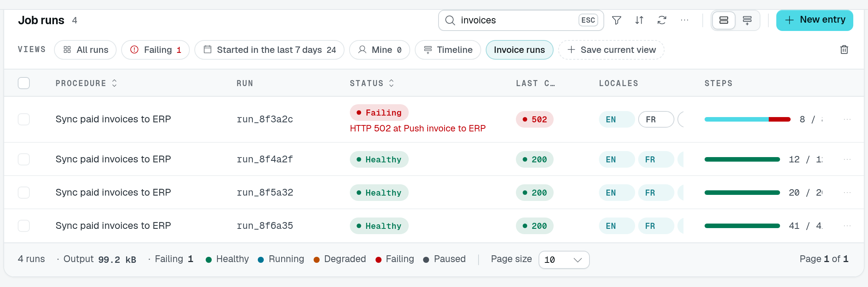Click Save current view
This screenshot has height=287, width=868.
click(611, 50)
